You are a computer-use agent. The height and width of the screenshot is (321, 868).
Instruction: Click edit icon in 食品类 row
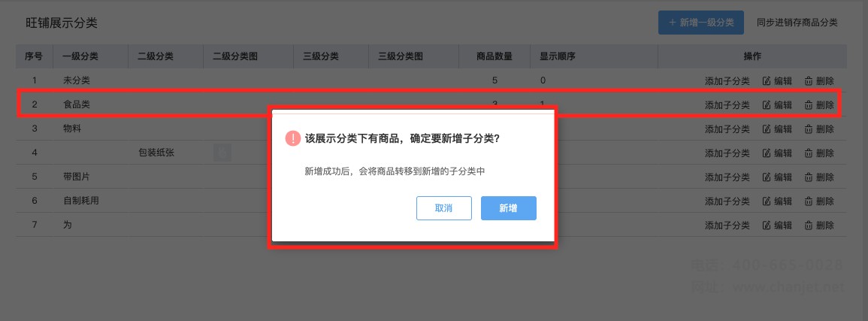click(x=767, y=105)
